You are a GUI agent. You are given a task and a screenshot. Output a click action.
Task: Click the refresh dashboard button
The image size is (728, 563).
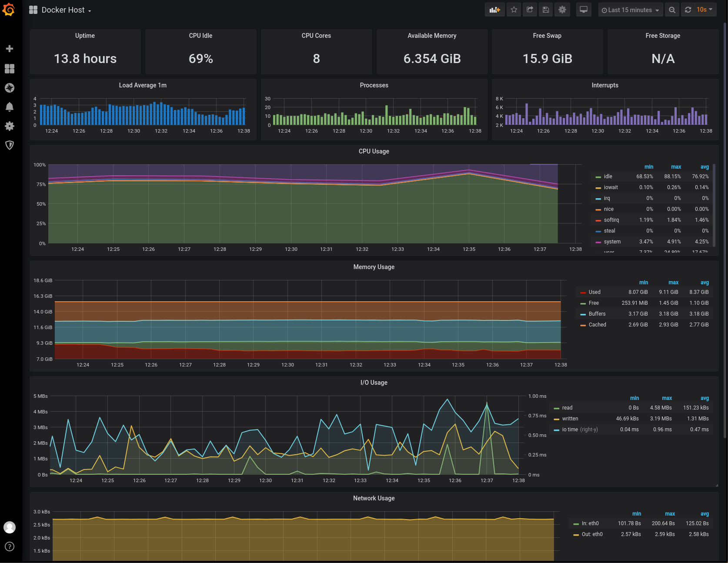pos(688,10)
